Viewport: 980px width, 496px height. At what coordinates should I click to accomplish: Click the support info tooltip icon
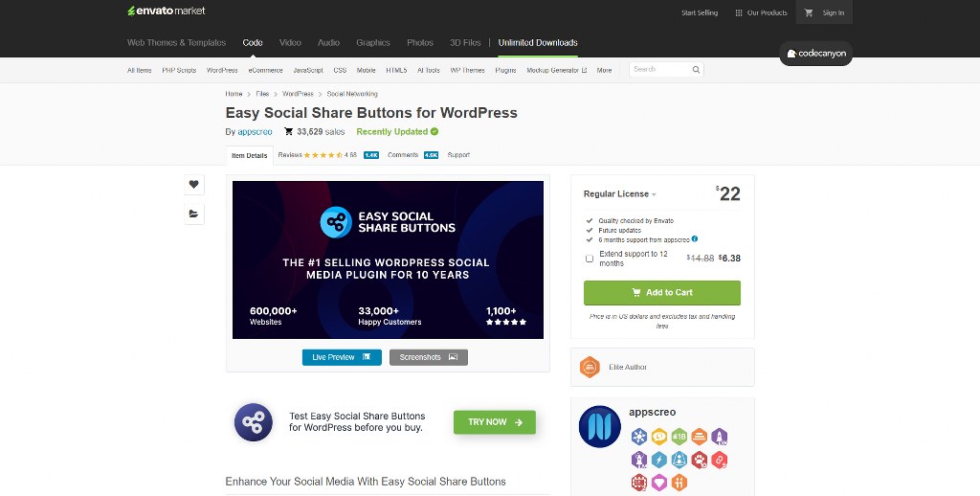(695, 239)
